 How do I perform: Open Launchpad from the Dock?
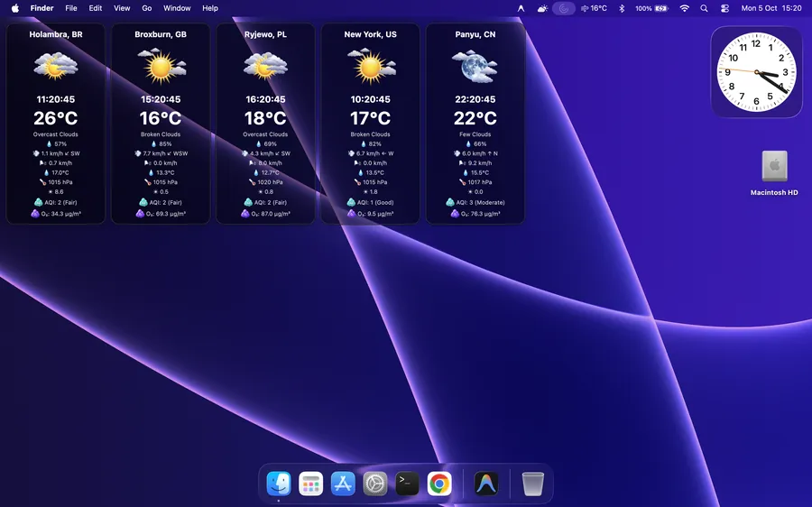(x=310, y=484)
